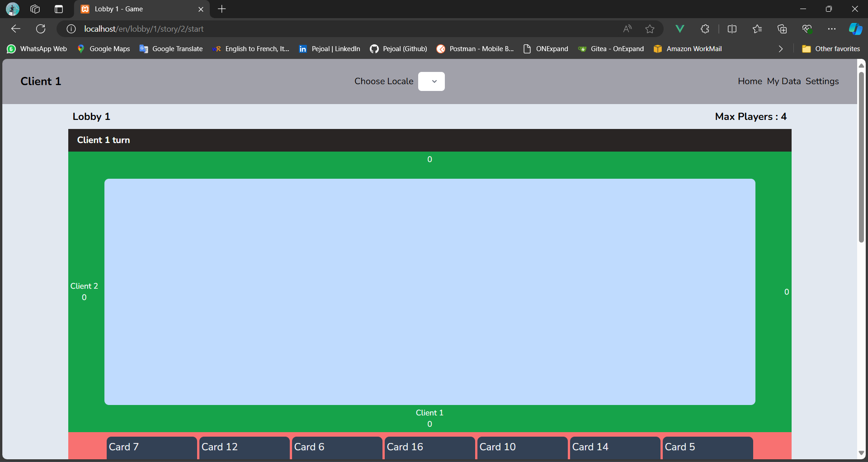Toggle split screen view icon
This screenshot has width=868, height=462.
(x=732, y=29)
